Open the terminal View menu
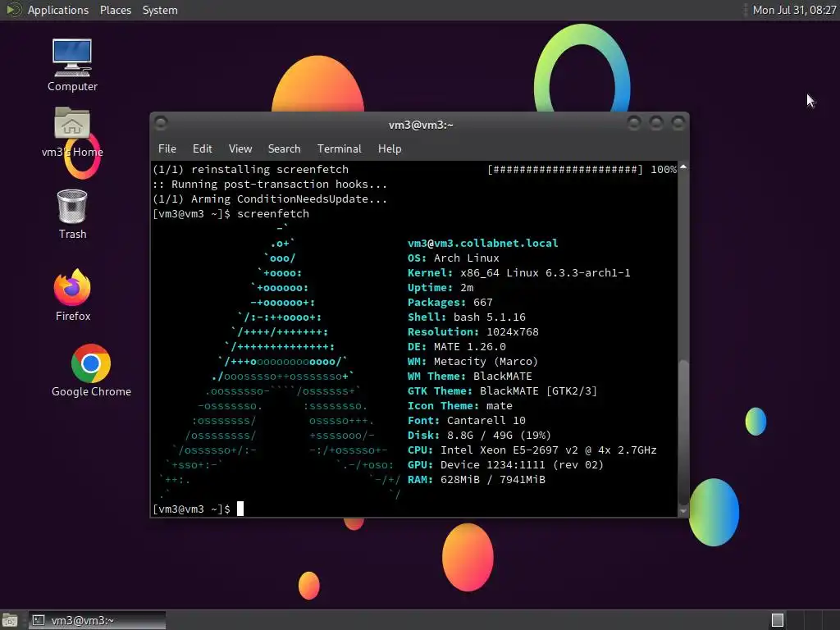The height and width of the screenshot is (630, 840). tap(240, 149)
